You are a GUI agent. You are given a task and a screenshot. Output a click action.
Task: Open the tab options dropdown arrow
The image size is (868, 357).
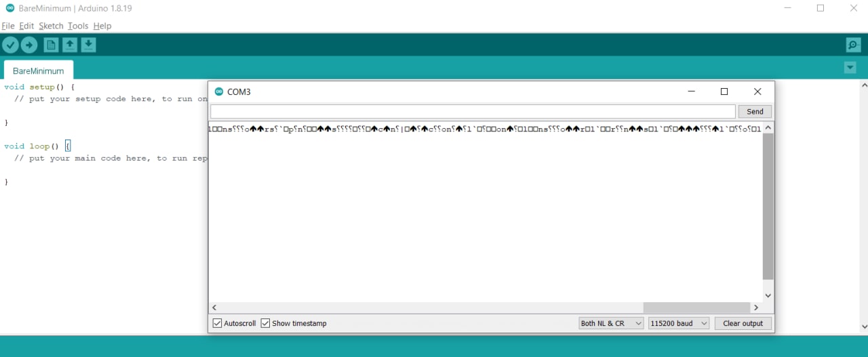pos(850,68)
